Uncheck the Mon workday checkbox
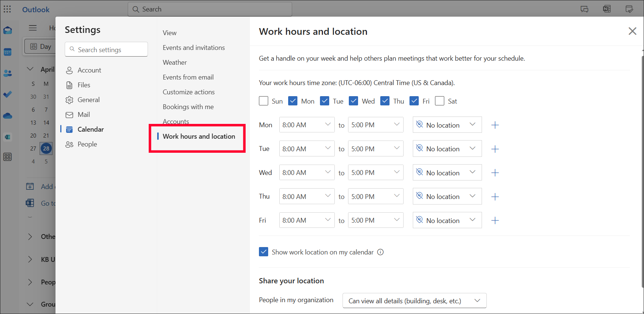This screenshot has height=314, width=644. [293, 101]
